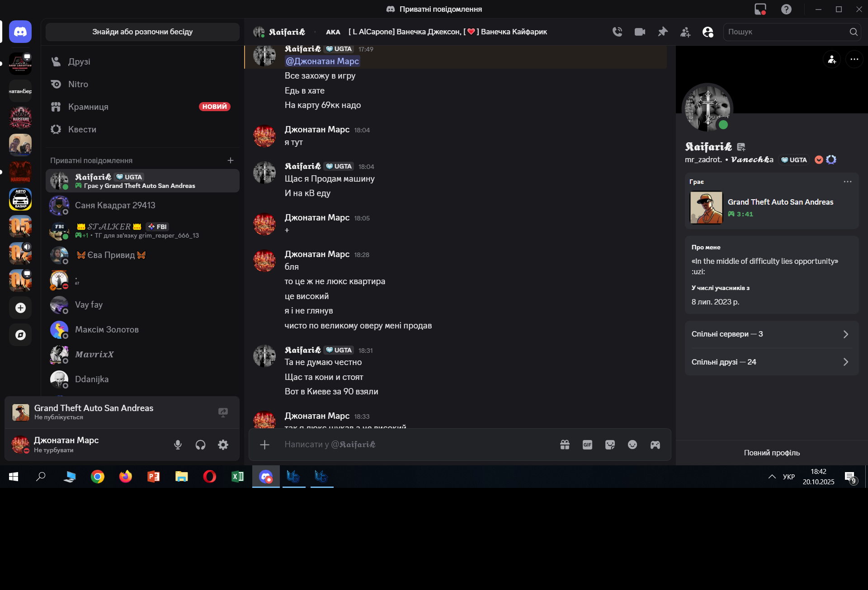
Task: Expand Спільні друзі — 24 row
Action: [x=771, y=362]
